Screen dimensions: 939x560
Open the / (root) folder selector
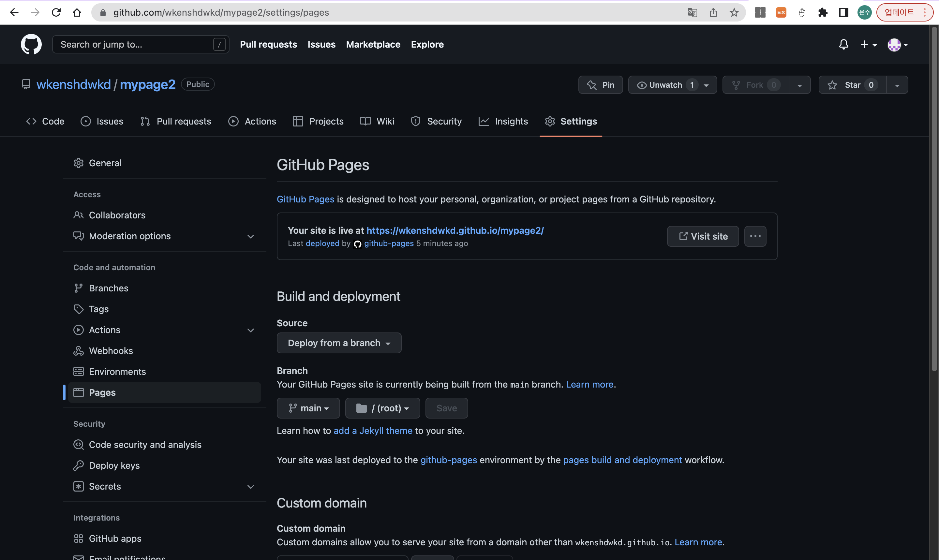[383, 408]
